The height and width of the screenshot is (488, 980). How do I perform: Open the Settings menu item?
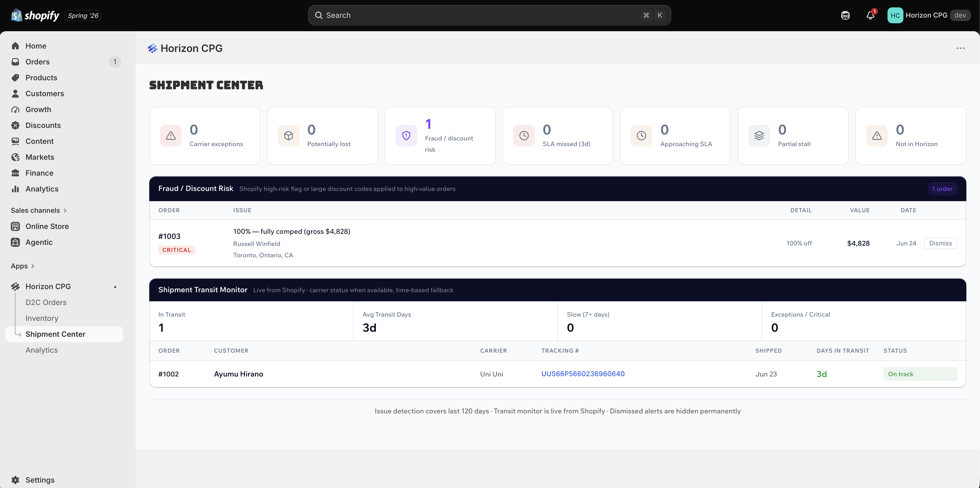pyautogui.click(x=64, y=480)
